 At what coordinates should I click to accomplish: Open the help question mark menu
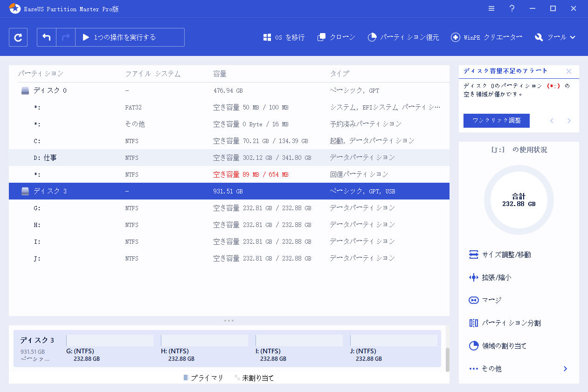click(x=512, y=9)
